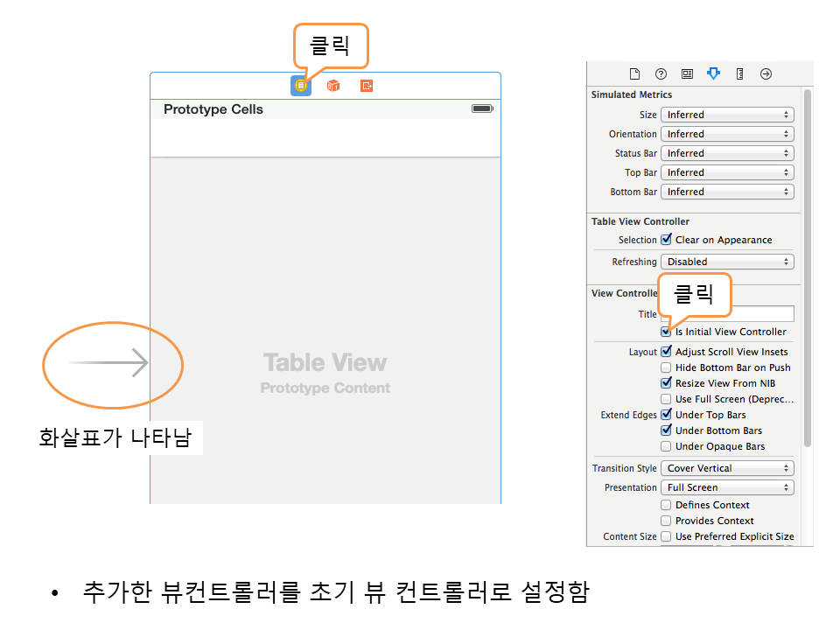The height and width of the screenshot is (630, 840).
Task: Expand the Refreshing dropdown
Action: (x=727, y=262)
